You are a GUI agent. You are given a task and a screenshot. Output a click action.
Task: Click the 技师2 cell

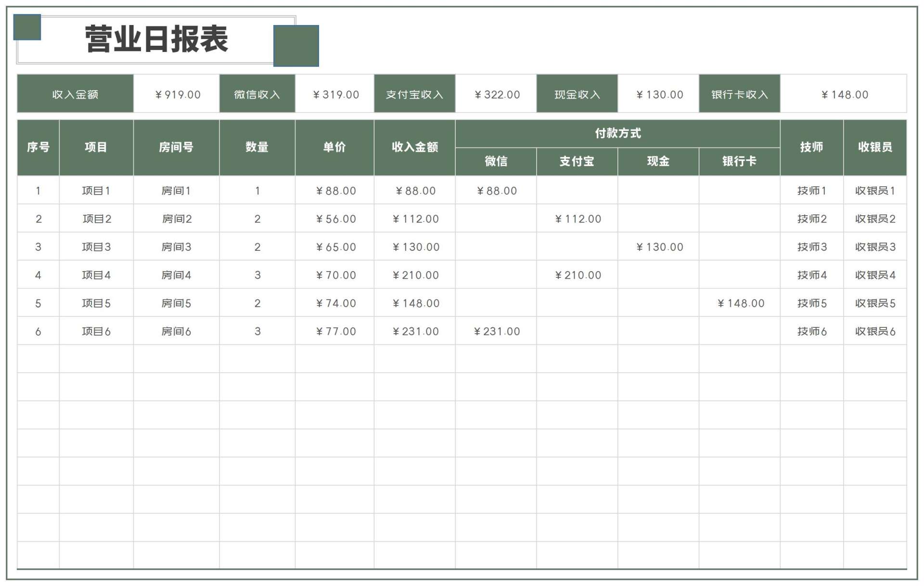coord(812,219)
